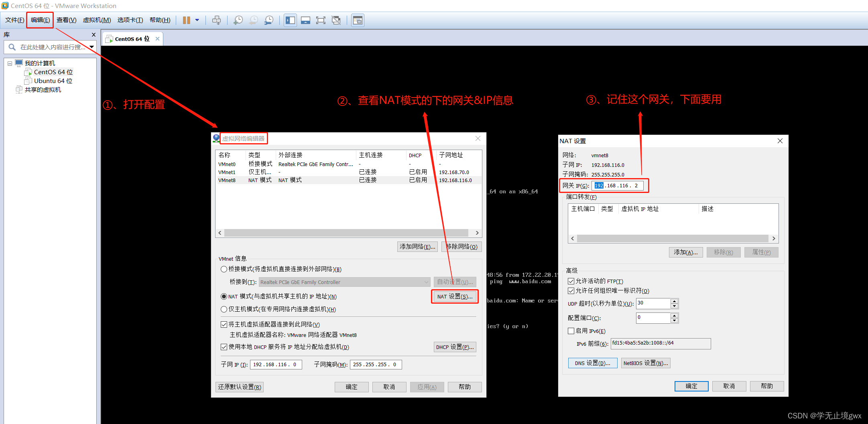Select 共享的虚拟机 in the library tree
The height and width of the screenshot is (424, 868).
pyautogui.click(x=43, y=90)
